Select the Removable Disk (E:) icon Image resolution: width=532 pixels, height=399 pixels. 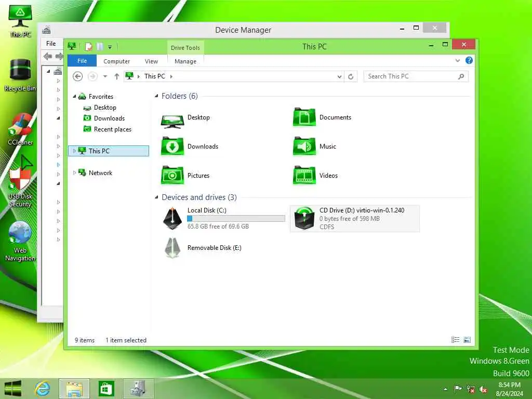pyautogui.click(x=172, y=248)
